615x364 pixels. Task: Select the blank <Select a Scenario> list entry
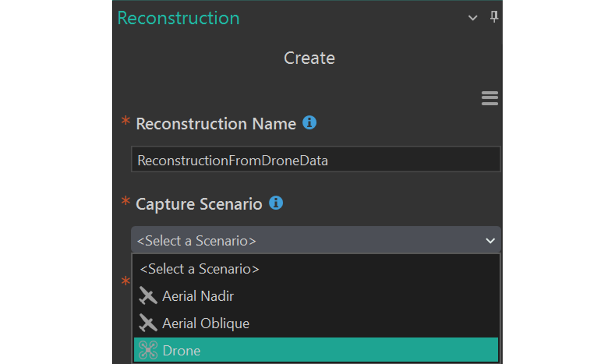(199, 269)
